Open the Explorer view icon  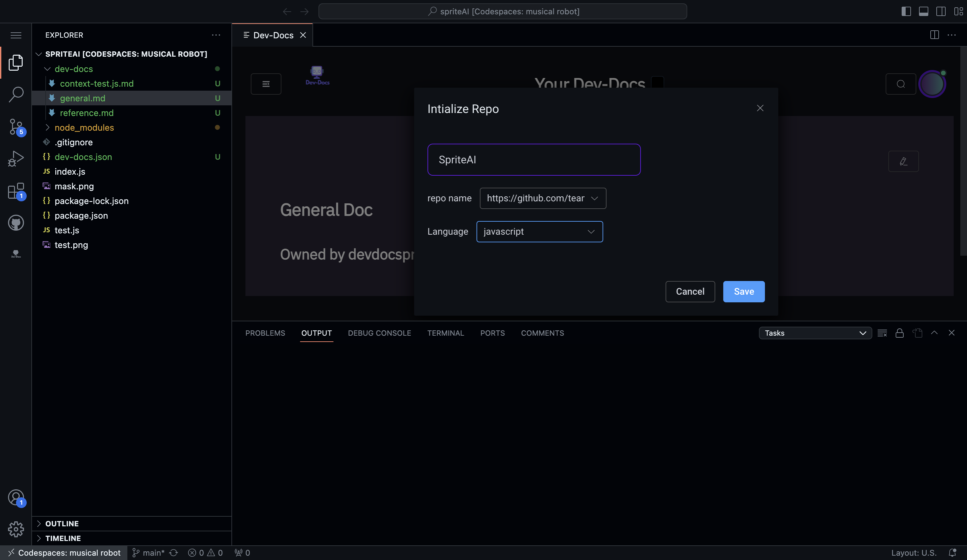point(16,62)
